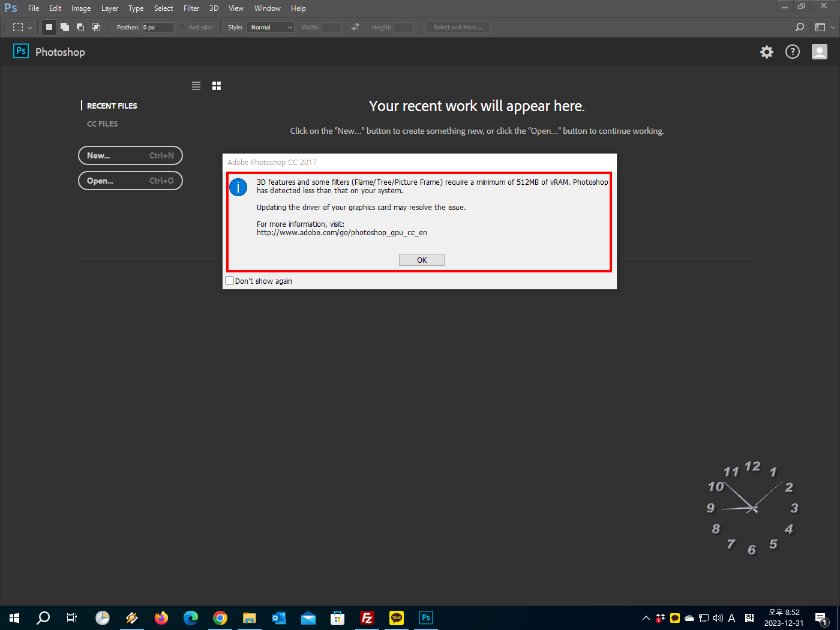Open the Mail app from the taskbar
Screen dimensions: 840x630
pos(308,618)
